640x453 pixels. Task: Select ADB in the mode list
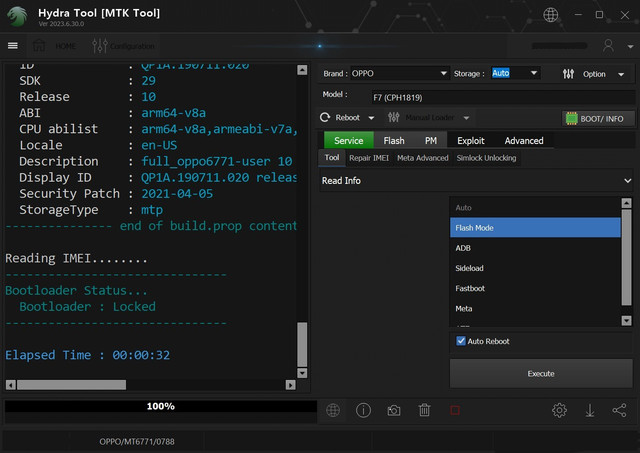pos(535,248)
